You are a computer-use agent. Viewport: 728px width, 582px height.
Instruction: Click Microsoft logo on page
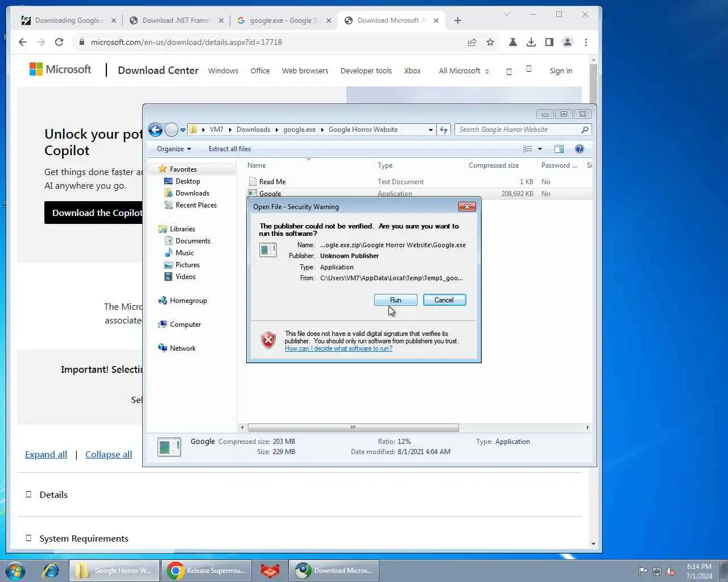[x=60, y=69]
